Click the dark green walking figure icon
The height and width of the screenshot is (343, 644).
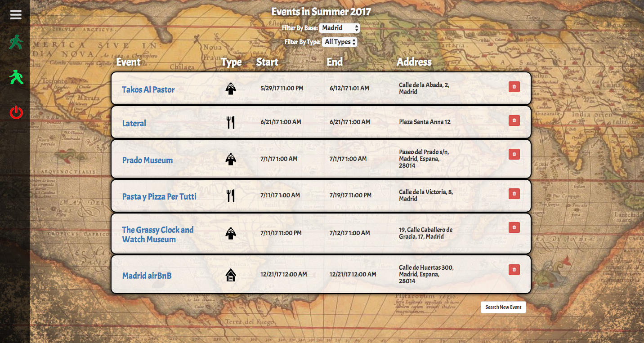pos(16,42)
